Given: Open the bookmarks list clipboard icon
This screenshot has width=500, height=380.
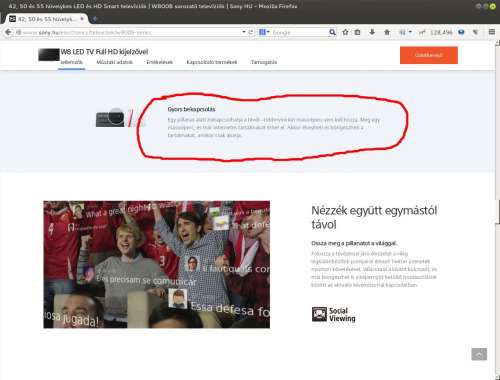Looking at the screenshot, I should tap(357, 32).
